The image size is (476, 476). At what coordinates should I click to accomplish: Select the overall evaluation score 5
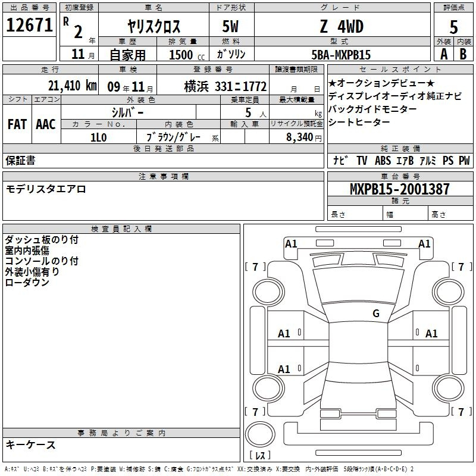[x=453, y=26]
